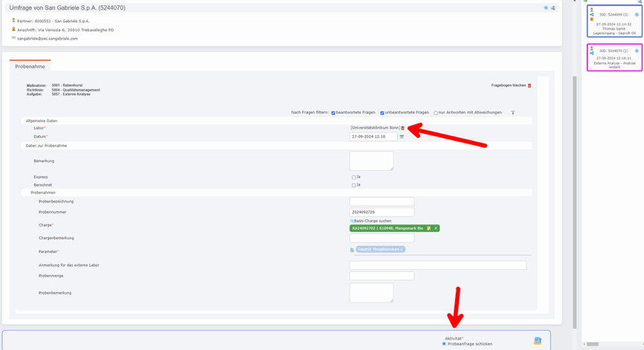Screen dimensions: 644x350
Task: Click the Probennummer input field
Action: coord(381,212)
